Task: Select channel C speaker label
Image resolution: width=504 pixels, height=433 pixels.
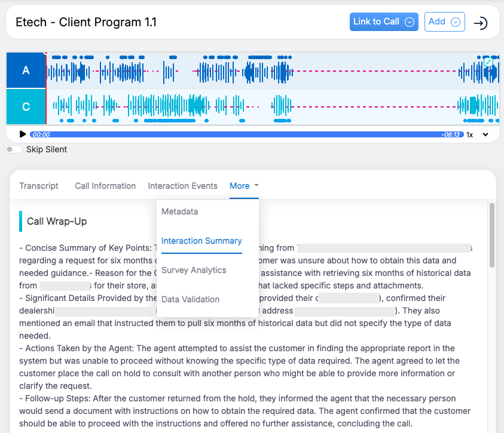Action: tap(26, 107)
